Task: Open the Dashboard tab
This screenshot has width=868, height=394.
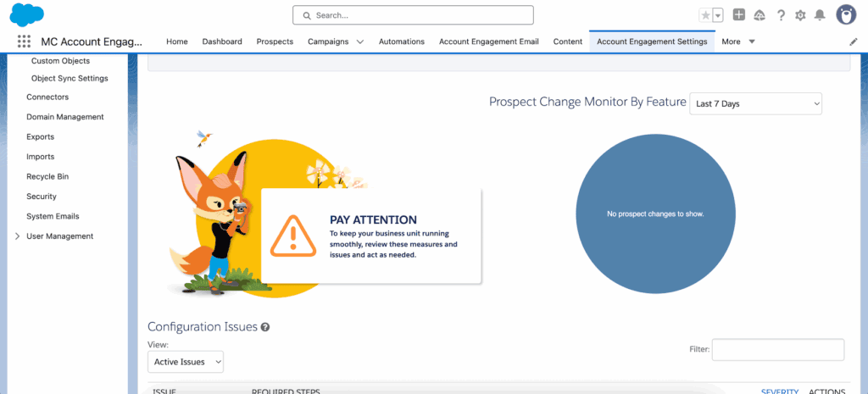Action: point(222,42)
